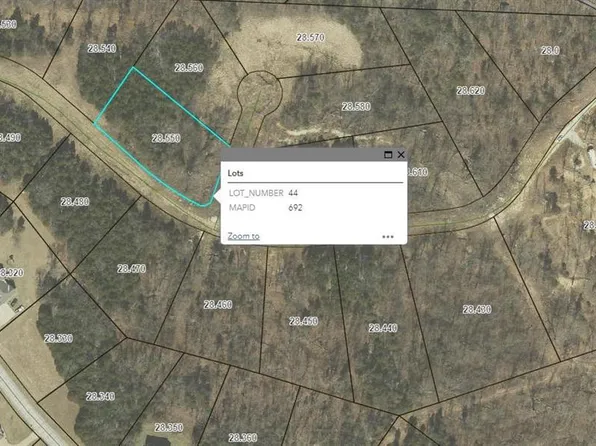Image resolution: width=596 pixels, height=446 pixels.
Task: Click the Lots popup title
Action: click(x=236, y=173)
